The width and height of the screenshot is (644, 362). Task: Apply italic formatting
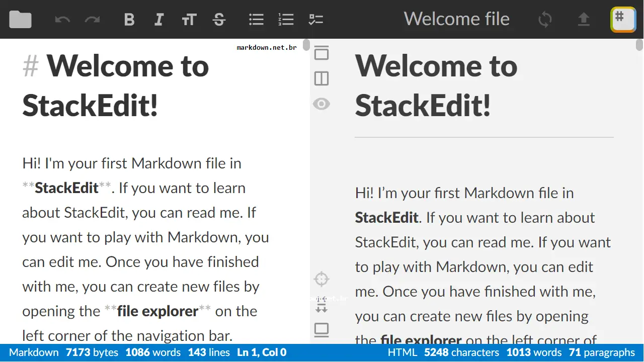coord(159,20)
